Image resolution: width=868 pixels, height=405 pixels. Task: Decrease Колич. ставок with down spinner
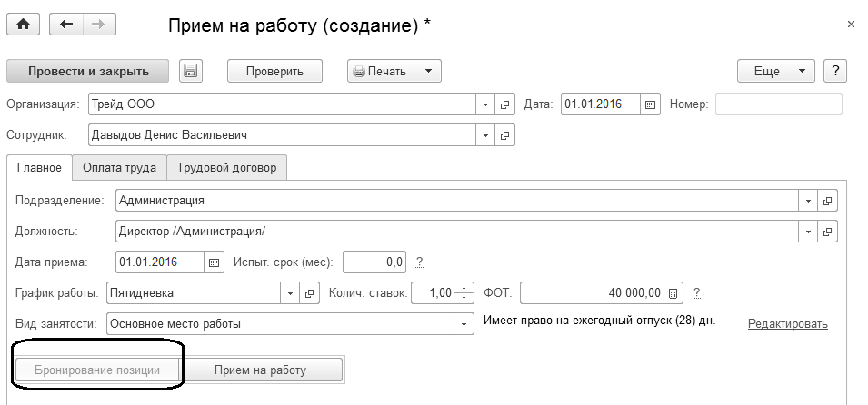click(x=464, y=299)
